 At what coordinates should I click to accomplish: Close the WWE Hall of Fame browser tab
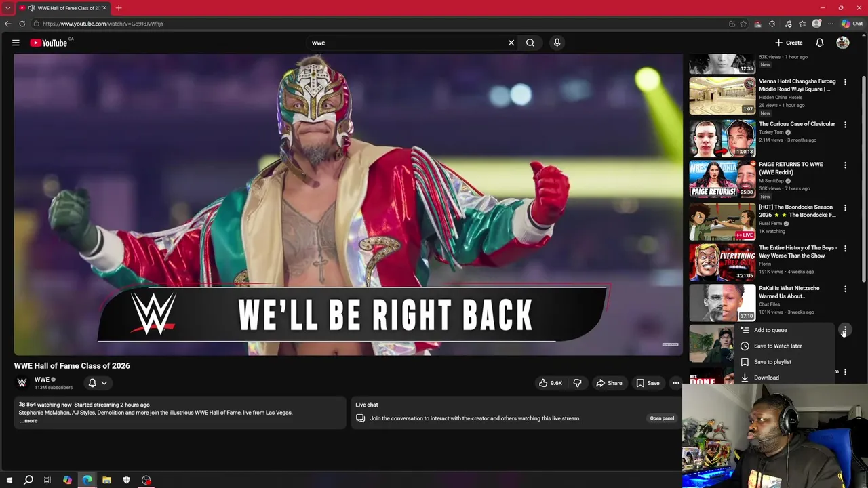104,8
